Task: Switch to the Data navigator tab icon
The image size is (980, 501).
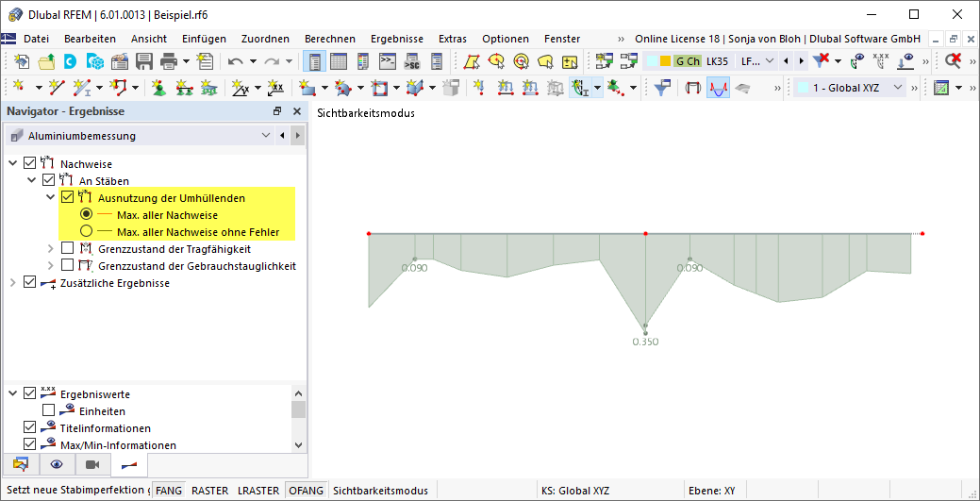Action: pos(22,465)
